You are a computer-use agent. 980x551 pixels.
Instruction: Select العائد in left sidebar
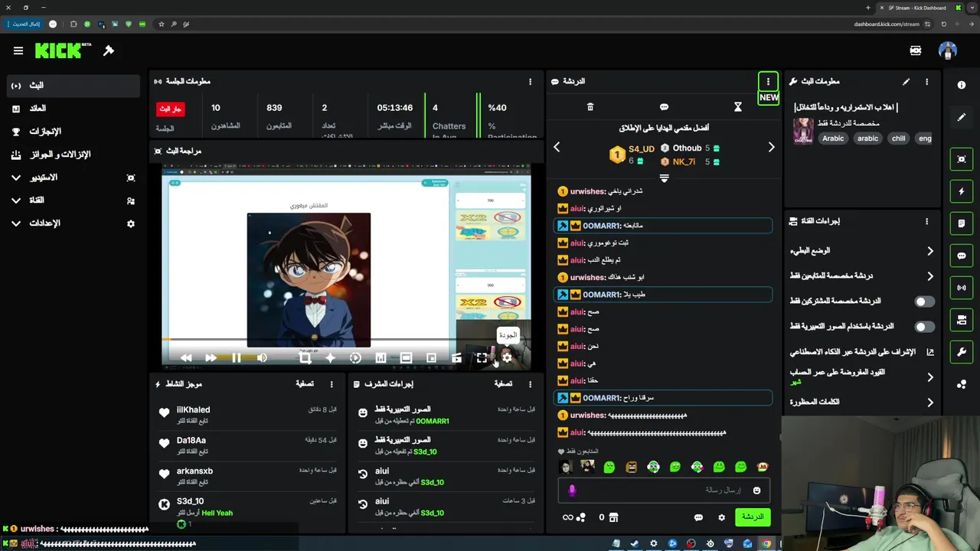click(73, 109)
